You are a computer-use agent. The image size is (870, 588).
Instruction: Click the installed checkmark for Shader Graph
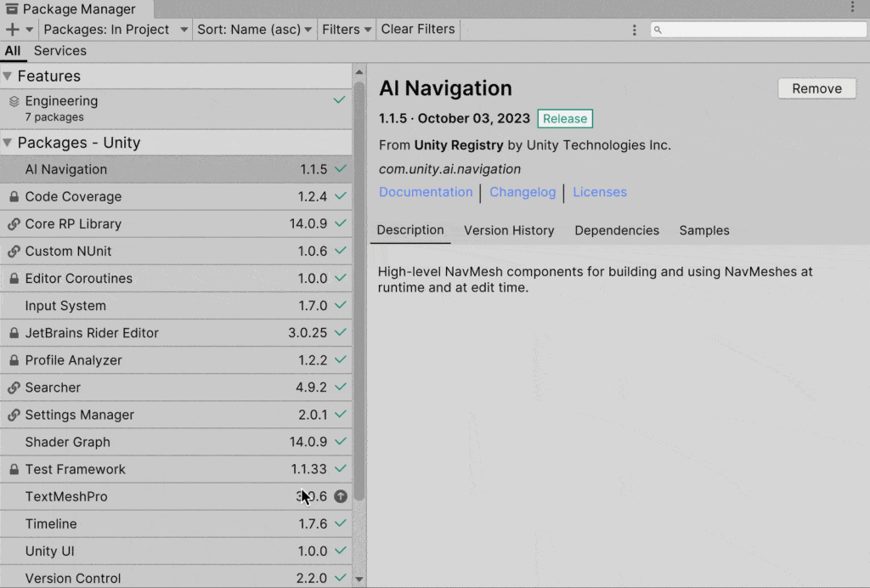[341, 442]
